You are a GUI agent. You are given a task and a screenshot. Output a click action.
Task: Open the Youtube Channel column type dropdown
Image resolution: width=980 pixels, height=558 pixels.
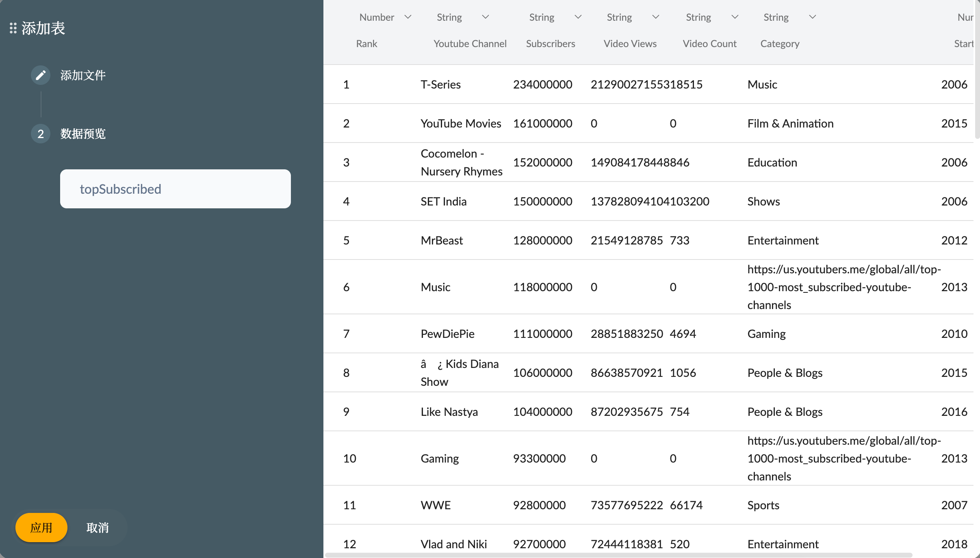click(485, 17)
